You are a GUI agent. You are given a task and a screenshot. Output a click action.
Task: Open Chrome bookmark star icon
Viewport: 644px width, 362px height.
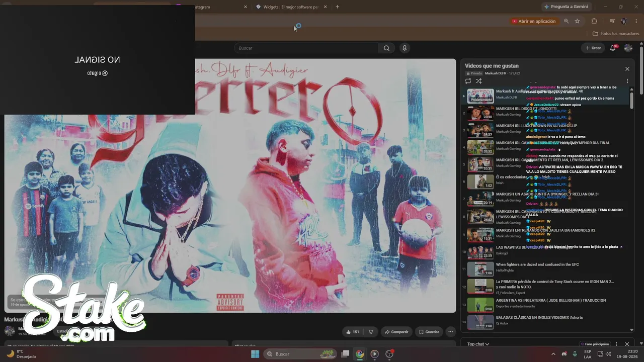[577, 21]
